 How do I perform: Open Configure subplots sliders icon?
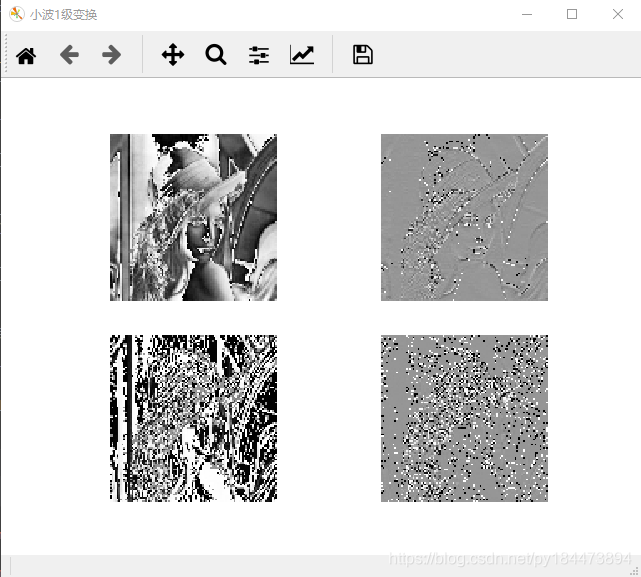[x=259, y=55]
